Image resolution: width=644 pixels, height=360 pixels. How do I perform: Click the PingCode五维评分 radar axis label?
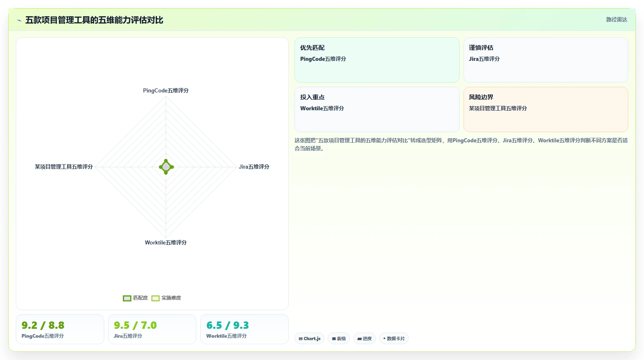[x=166, y=90]
